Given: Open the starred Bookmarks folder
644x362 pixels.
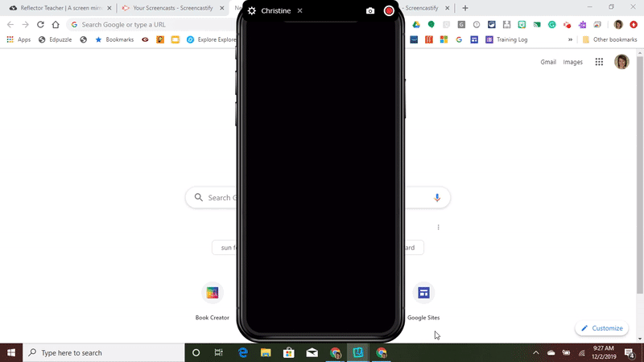Looking at the screenshot, I should 114,39.
